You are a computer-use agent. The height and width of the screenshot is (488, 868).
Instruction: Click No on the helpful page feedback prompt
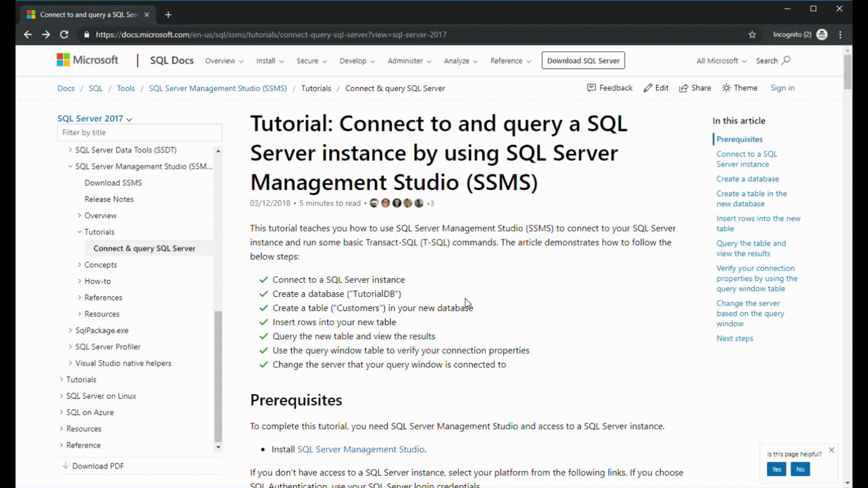(801, 469)
